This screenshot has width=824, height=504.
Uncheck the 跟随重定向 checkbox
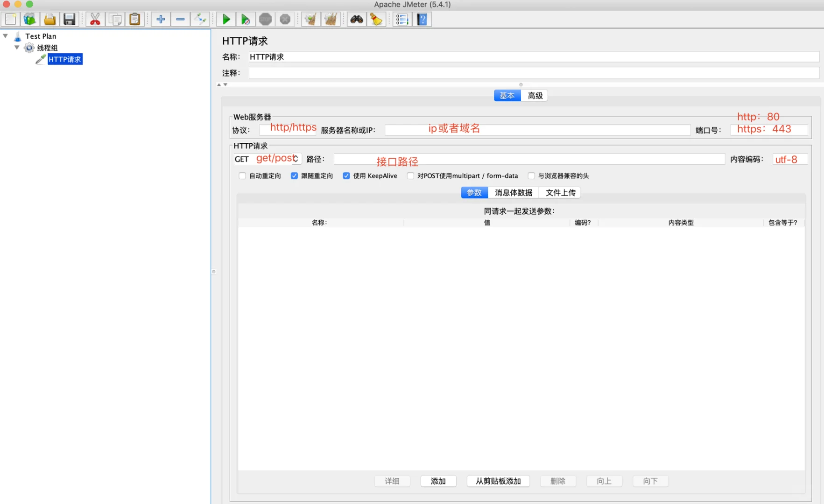(294, 176)
